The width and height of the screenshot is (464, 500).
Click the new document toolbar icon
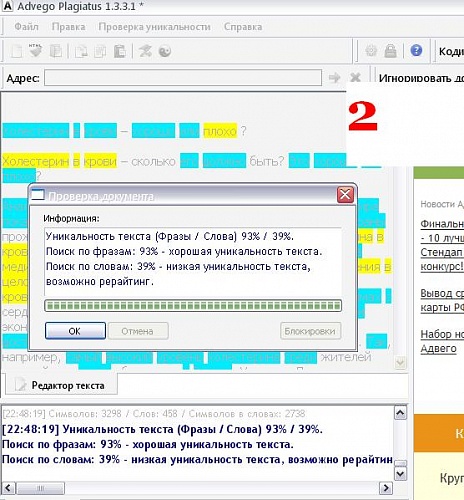point(16,51)
